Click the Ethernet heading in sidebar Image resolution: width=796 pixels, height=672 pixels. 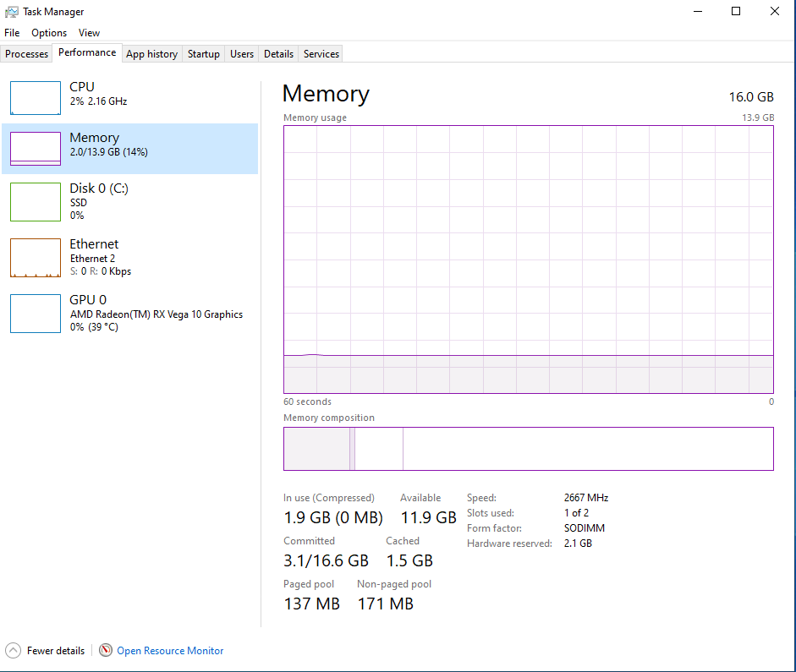94,244
